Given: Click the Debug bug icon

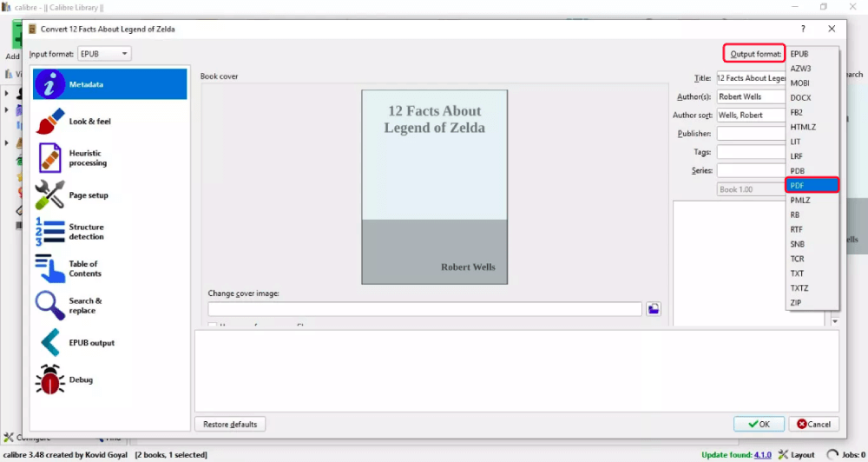Looking at the screenshot, I should tap(50, 379).
